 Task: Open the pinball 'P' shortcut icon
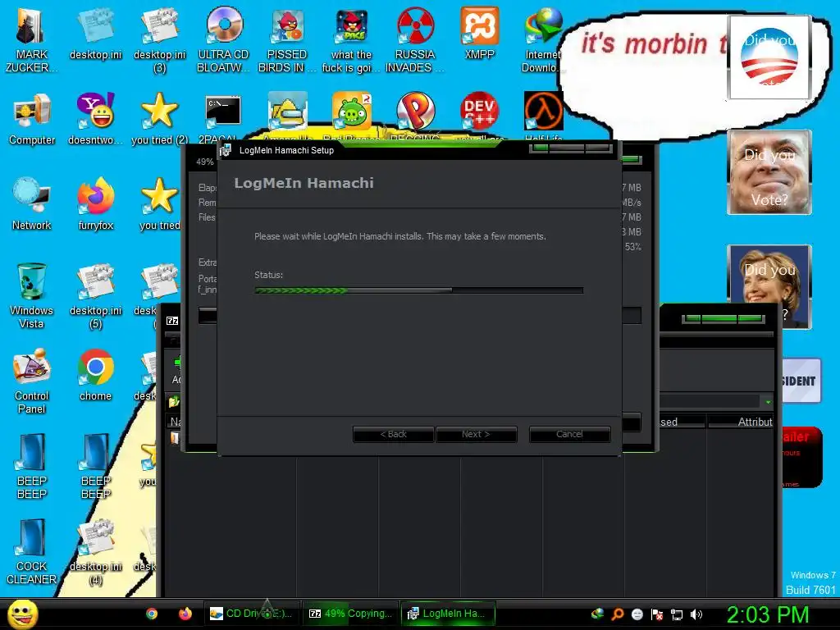click(x=415, y=112)
